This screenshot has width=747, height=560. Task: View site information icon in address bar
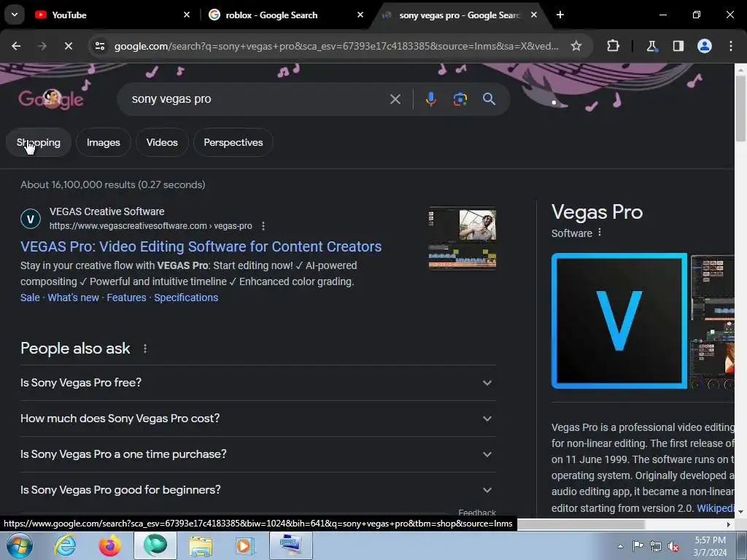pos(99,46)
